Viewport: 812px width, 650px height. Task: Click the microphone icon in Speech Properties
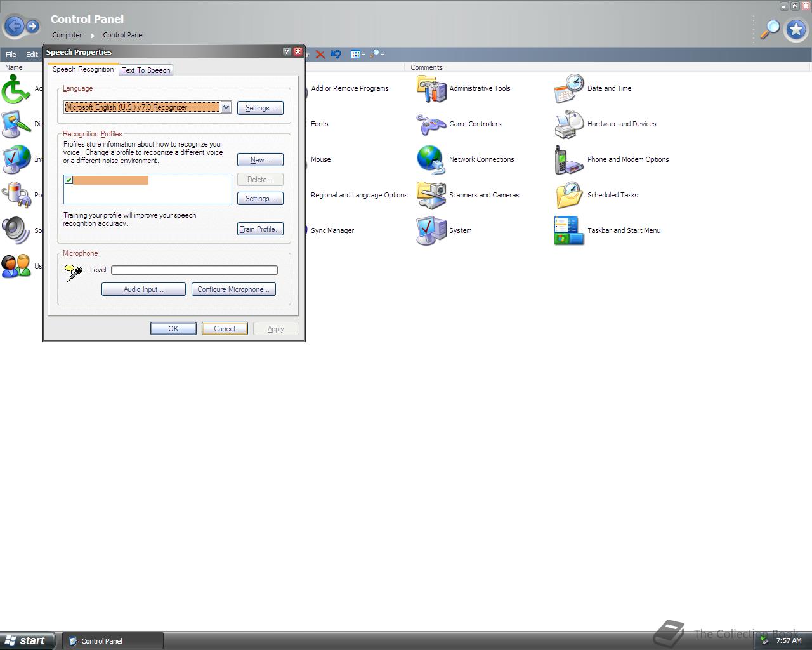74,273
